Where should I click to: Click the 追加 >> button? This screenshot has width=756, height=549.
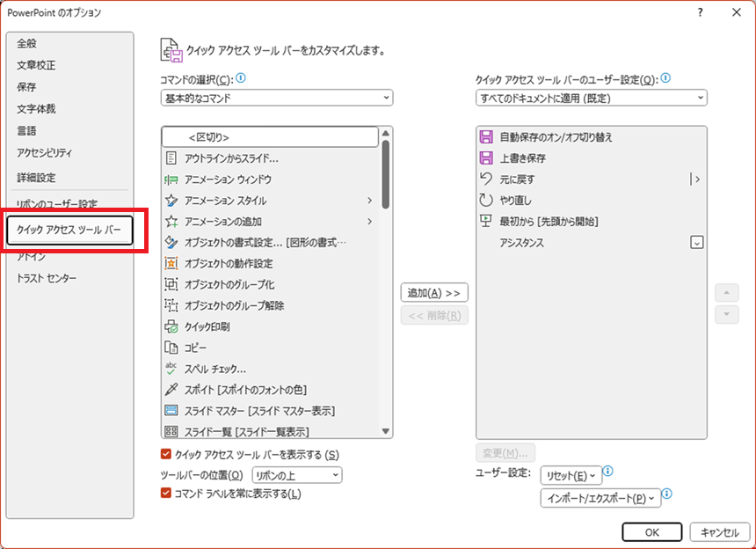click(434, 292)
